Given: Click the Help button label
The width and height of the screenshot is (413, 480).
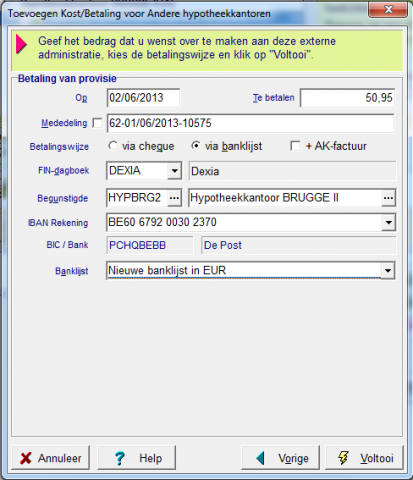Looking at the screenshot, I should [151, 458].
